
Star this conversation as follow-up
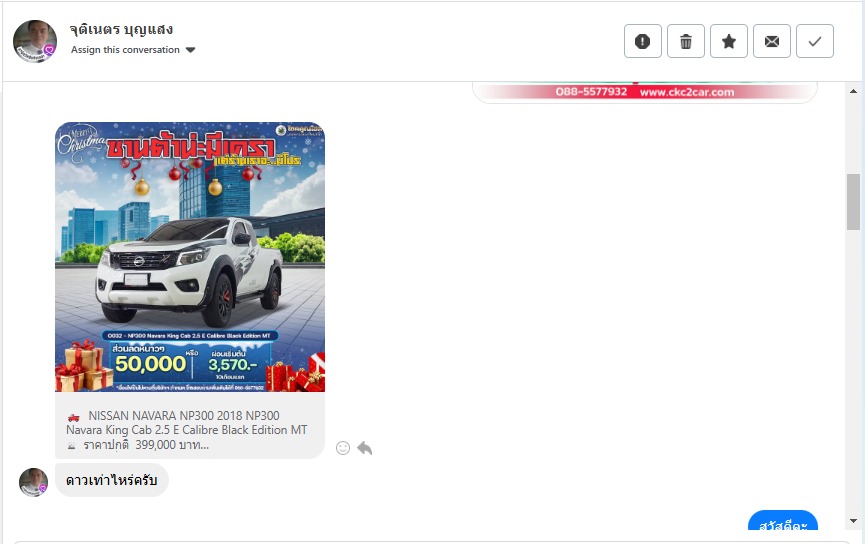(x=729, y=41)
